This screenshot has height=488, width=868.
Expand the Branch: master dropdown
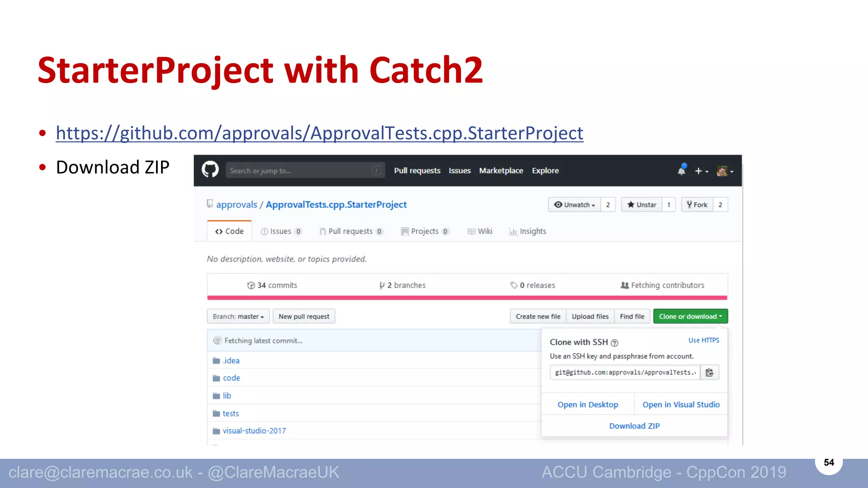coord(238,316)
